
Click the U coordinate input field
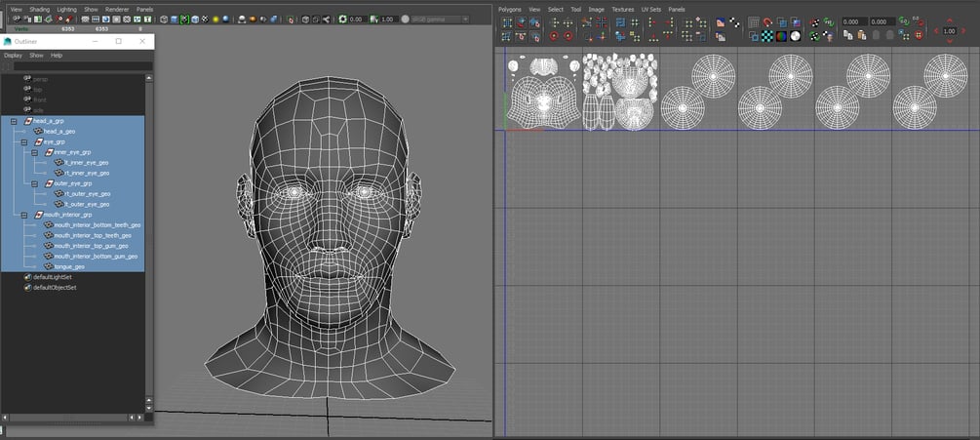[852, 21]
